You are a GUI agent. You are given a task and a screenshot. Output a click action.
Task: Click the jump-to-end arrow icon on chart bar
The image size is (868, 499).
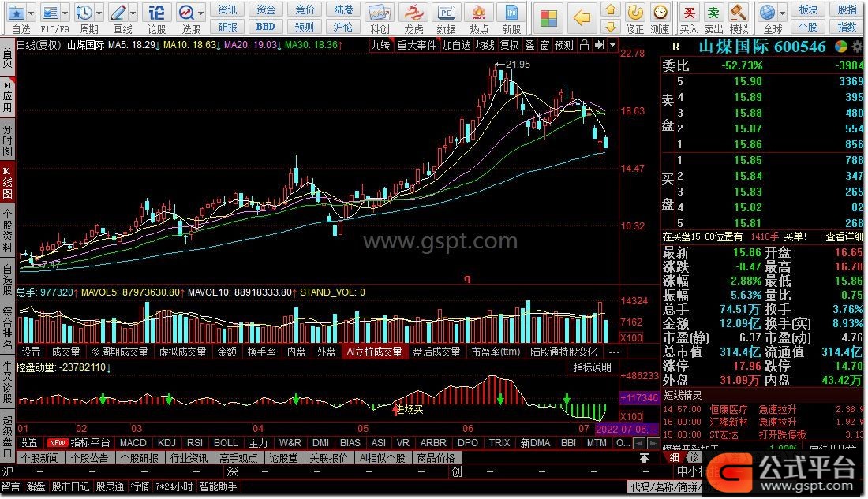600,46
